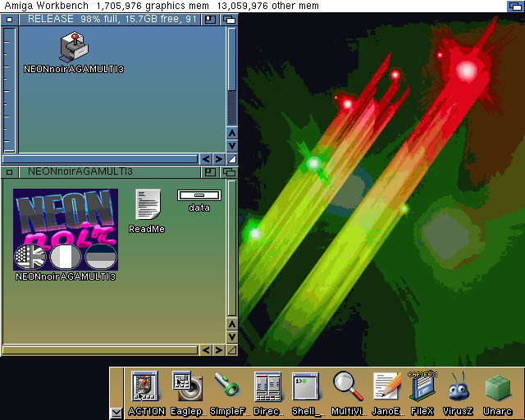This screenshot has width=525, height=420.
Task: Click the Workbench screen depth gadget
Action: point(515,6)
